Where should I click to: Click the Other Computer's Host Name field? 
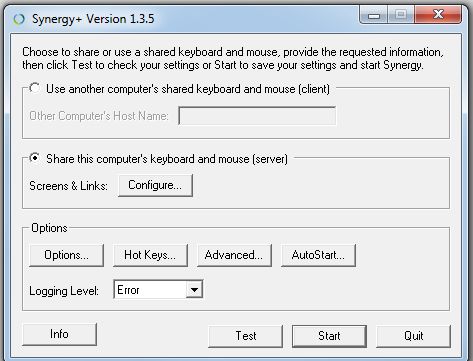[x=257, y=116]
